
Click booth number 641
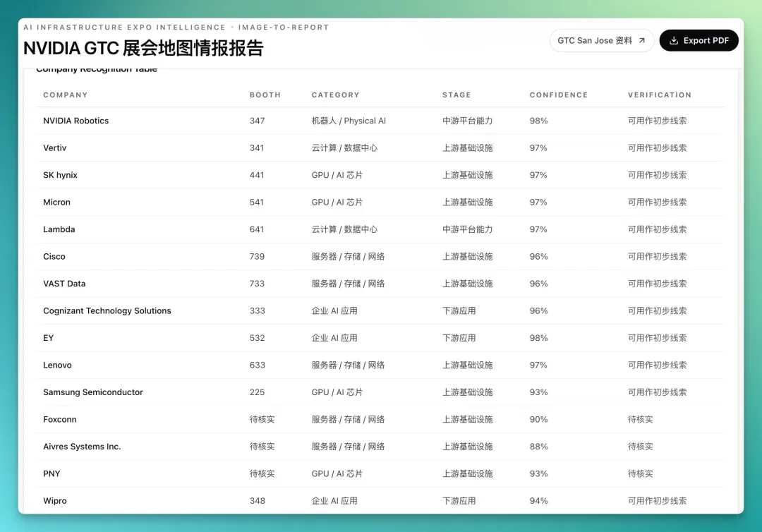pos(257,229)
